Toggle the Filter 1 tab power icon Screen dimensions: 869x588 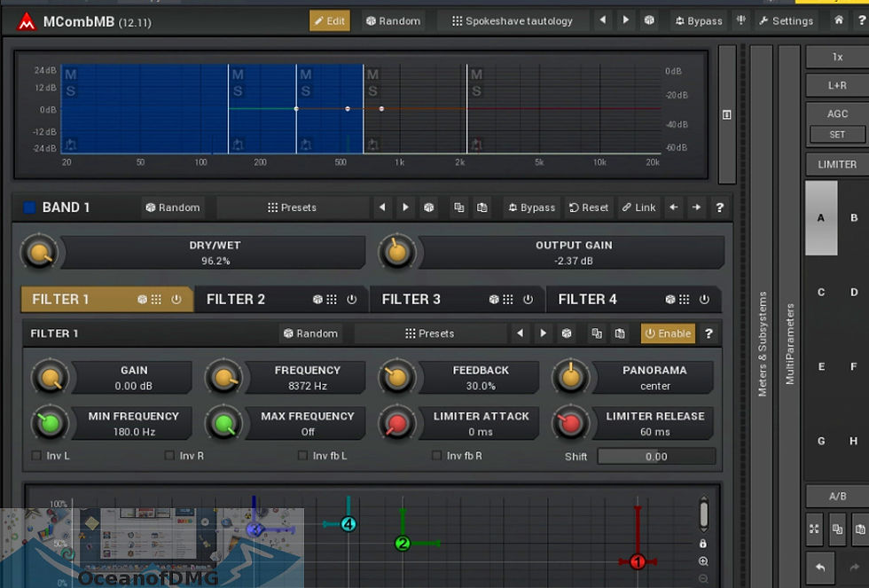(176, 299)
